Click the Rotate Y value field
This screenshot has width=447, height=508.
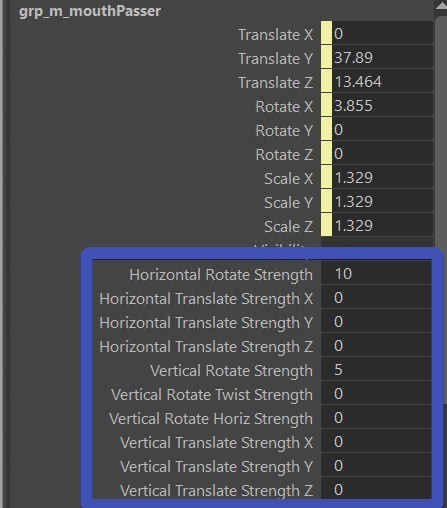(x=382, y=129)
